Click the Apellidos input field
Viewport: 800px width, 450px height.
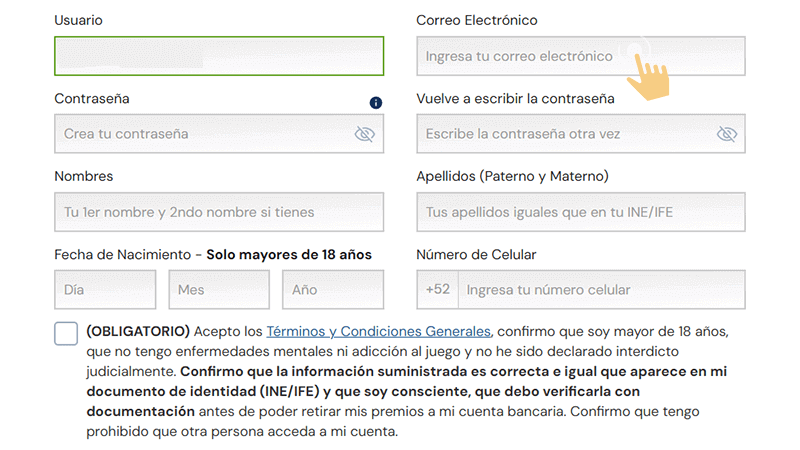[580, 212]
